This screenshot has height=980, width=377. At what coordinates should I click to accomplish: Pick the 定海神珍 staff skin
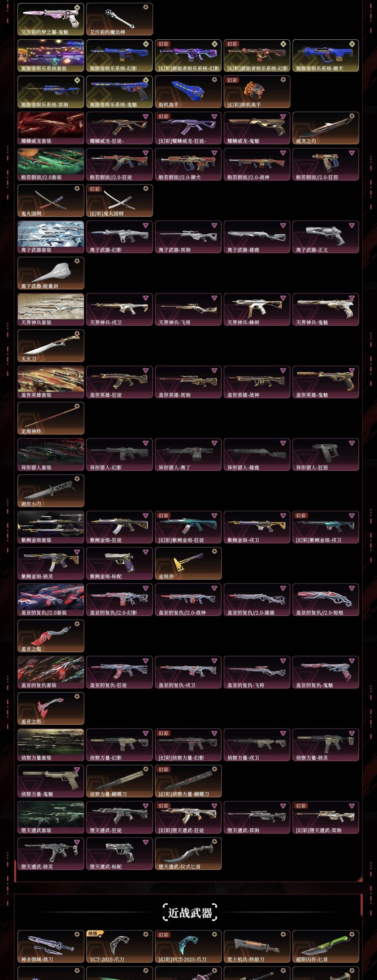pos(51,418)
